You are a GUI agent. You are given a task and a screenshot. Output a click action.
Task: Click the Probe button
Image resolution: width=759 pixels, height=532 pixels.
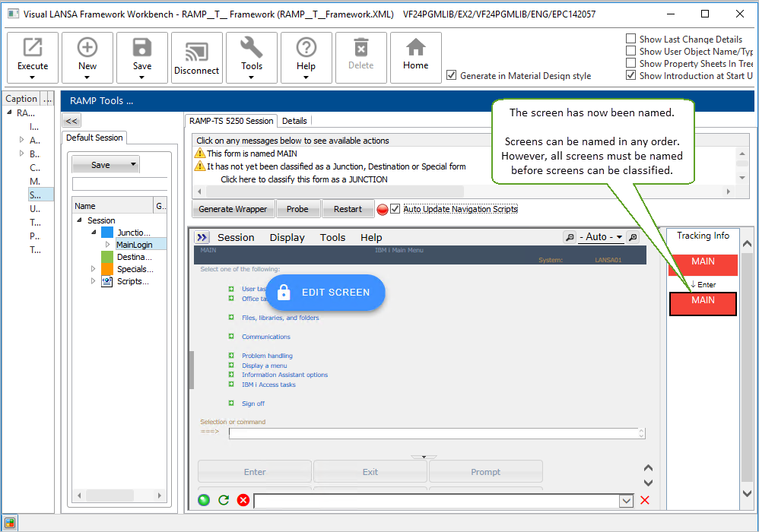tap(297, 209)
